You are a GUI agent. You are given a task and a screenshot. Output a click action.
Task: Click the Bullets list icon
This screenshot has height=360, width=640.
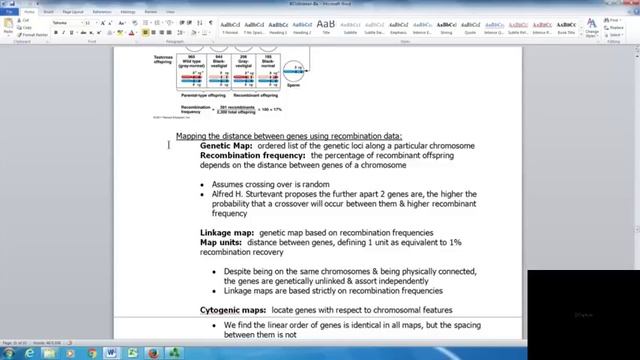tap(146, 23)
